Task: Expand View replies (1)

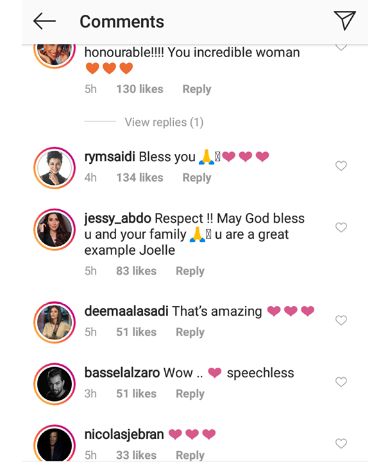Action: click(164, 122)
